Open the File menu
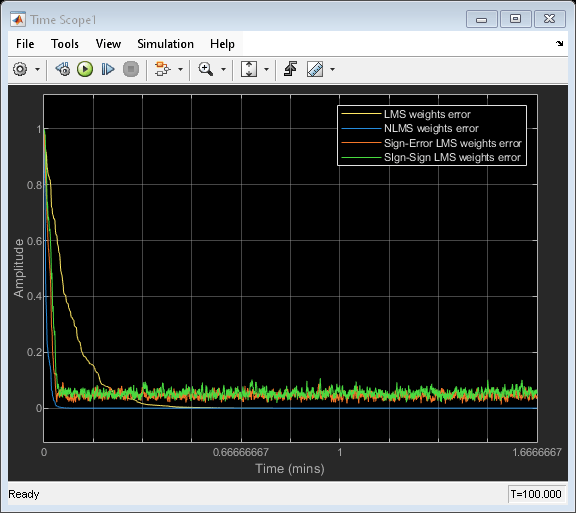Screen dimensions: 576x513 [x=25, y=44]
